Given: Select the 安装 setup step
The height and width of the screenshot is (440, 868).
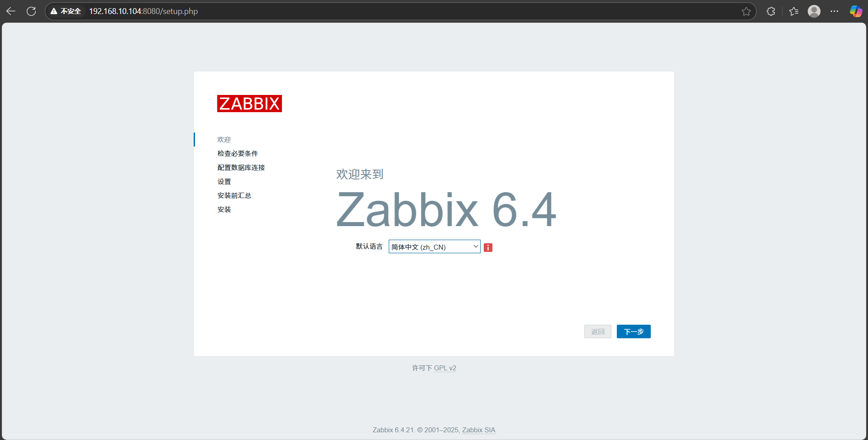Looking at the screenshot, I should pyautogui.click(x=224, y=209).
